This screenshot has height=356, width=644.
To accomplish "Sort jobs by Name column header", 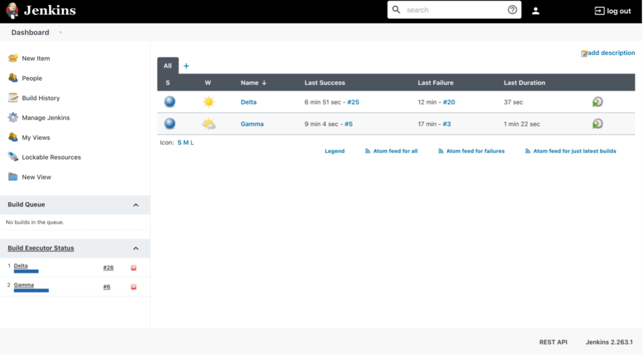I will pos(253,82).
